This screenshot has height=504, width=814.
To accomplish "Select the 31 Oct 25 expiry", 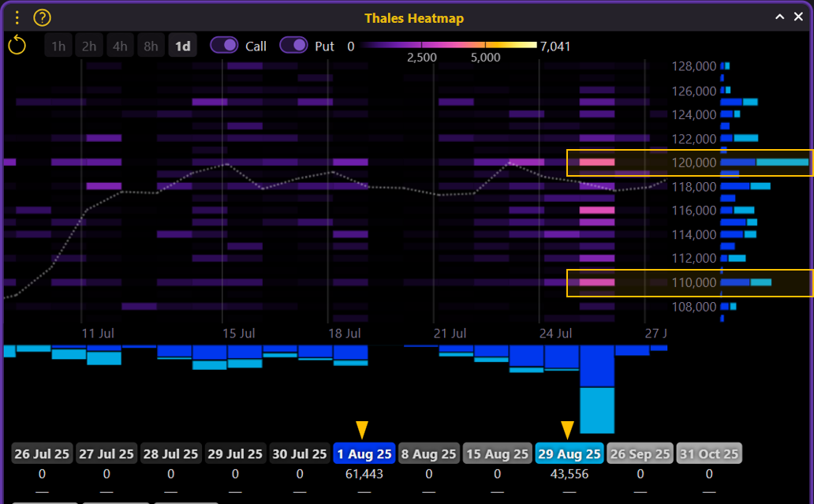I will pyautogui.click(x=709, y=454).
